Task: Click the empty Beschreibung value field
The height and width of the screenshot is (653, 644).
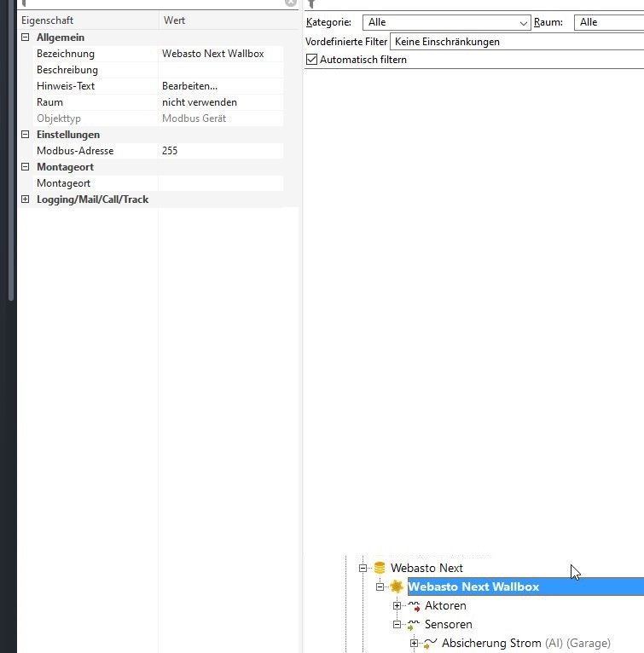Action: pyautogui.click(x=221, y=70)
